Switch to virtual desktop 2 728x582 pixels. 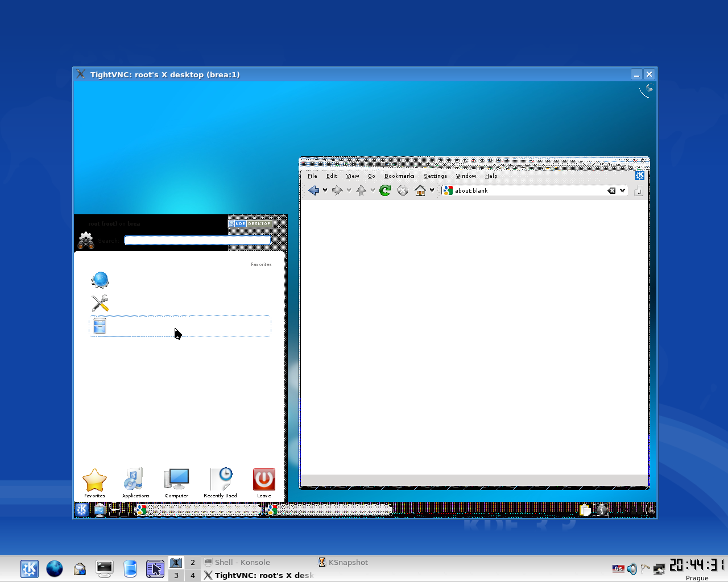[x=193, y=562]
